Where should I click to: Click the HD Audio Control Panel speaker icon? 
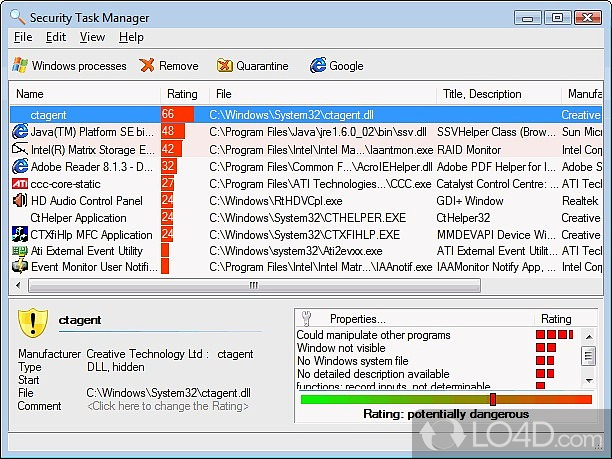click(20, 201)
